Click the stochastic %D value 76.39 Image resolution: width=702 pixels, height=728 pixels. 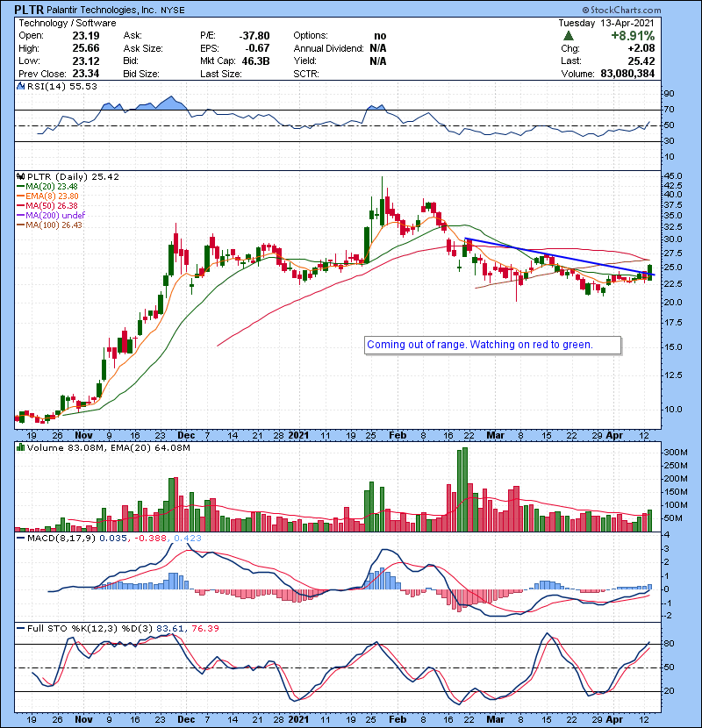click(x=204, y=629)
